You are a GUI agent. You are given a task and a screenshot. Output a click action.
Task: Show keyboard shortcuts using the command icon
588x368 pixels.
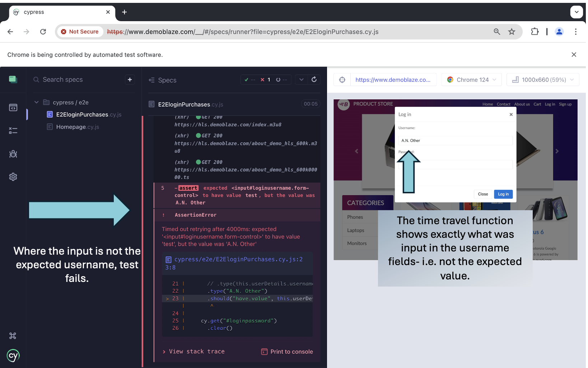point(13,336)
